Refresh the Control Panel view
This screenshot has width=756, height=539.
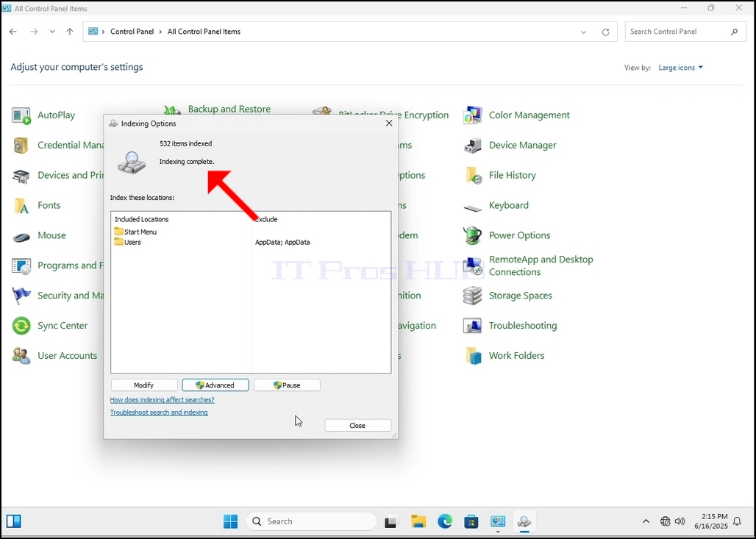click(605, 32)
